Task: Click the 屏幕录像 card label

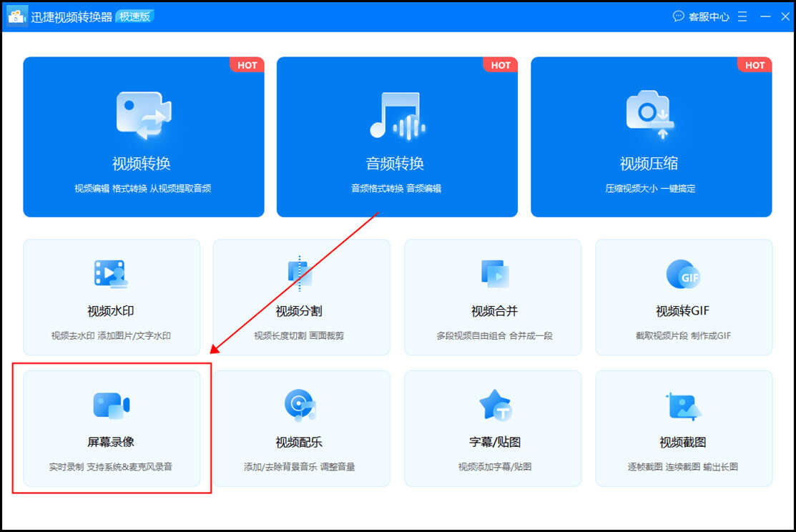Action: coord(111,442)
